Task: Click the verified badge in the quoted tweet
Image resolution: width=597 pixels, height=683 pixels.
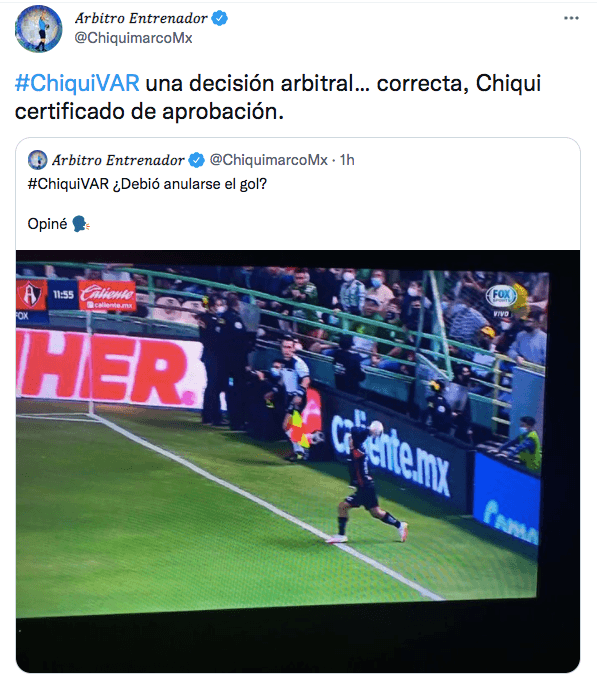Action: pos(196,160)
